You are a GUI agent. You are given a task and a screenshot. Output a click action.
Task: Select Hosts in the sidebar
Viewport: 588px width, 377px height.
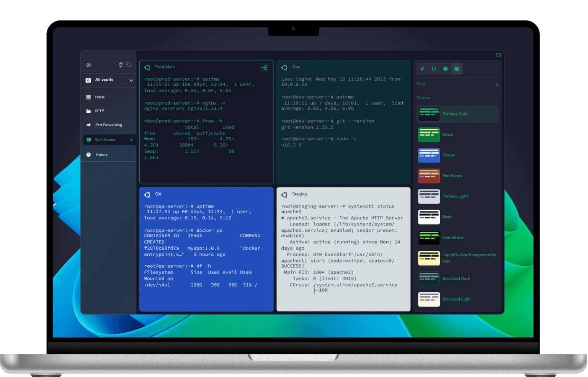pos(99,97)
